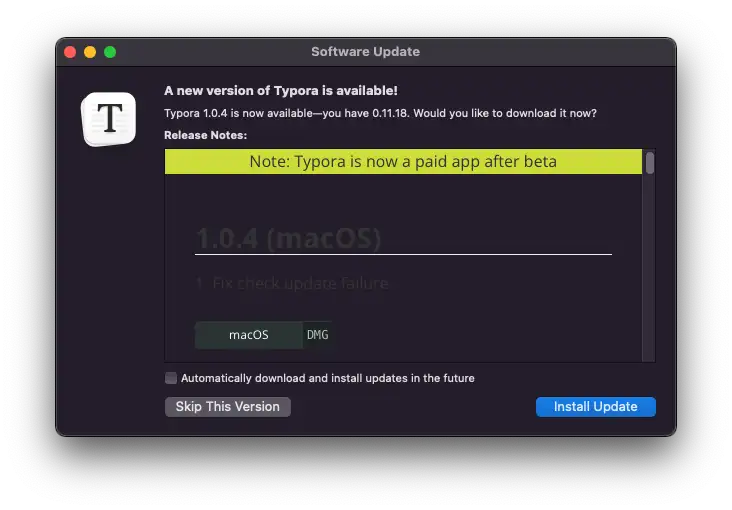Click the Skip This Version button
This screenshot has width=732, height=510.
click(227, 406)
